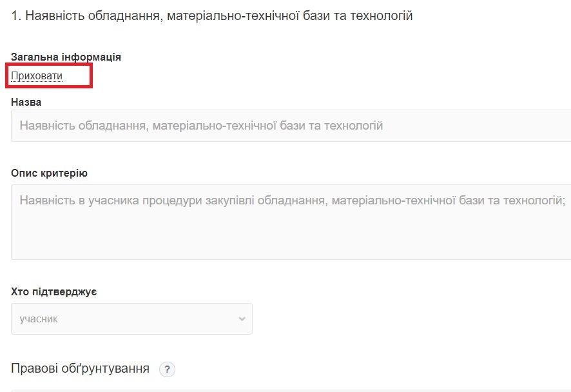Screen dimensions: 571x392
Task: Focus the Назва input field
Action: click(x=290, y=126)
